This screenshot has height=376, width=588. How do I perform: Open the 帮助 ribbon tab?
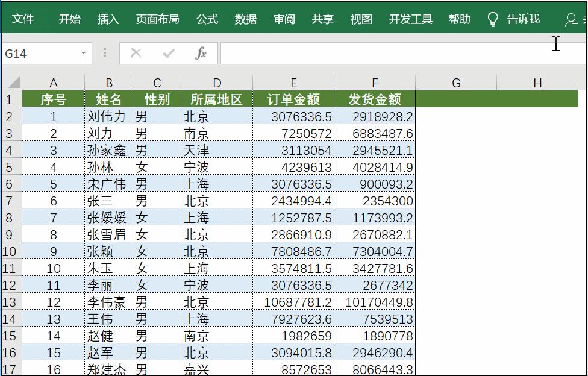coord(461,18)
